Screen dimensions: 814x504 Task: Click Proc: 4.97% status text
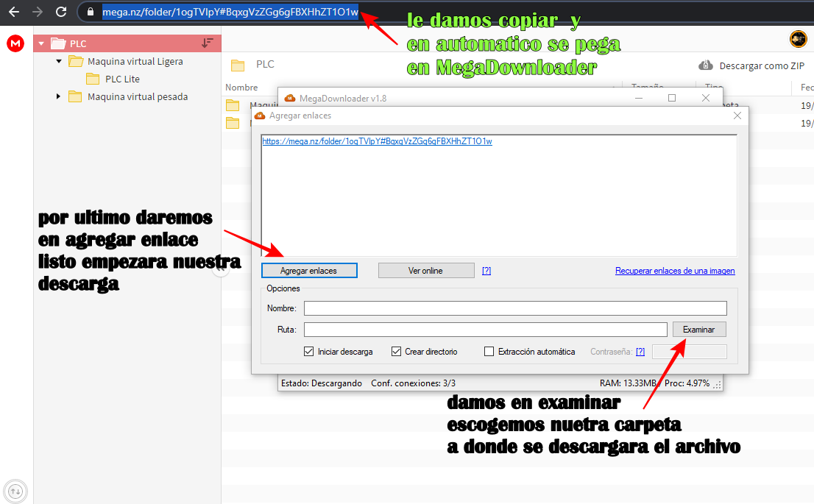[x=687, y=383]
